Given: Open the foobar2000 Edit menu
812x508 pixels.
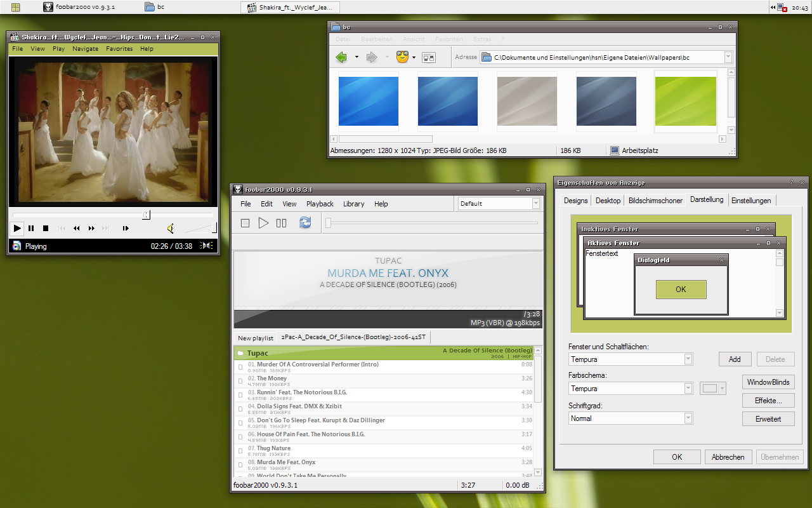Looking at the screenshot, I should click(x=266, y=204).
